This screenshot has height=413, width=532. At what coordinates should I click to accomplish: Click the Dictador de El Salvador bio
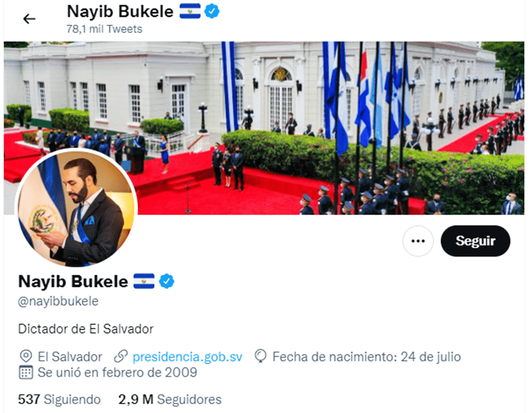[x=85, y=329]
